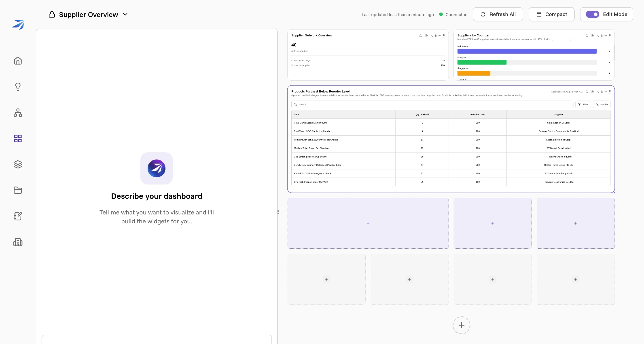
Task: Click drag handle of Supplier Network Overview widget
Action: (x=444, y=36)
